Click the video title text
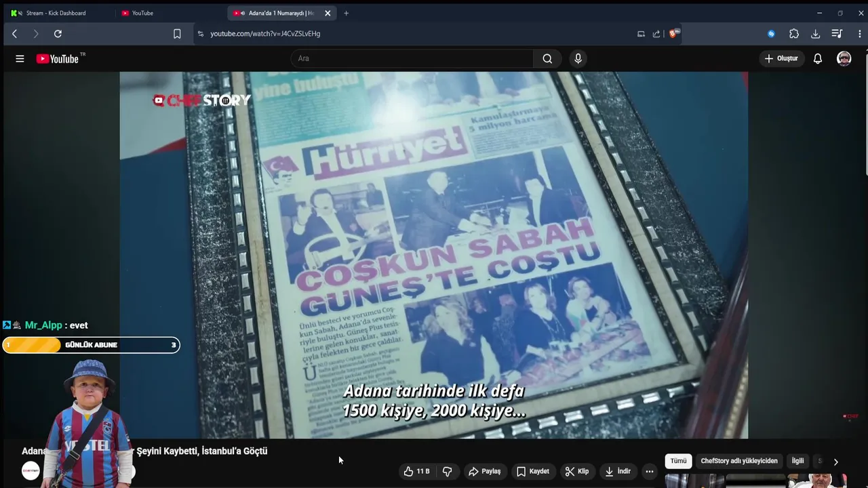Screen dimensions: 868x488 point(144,451)
